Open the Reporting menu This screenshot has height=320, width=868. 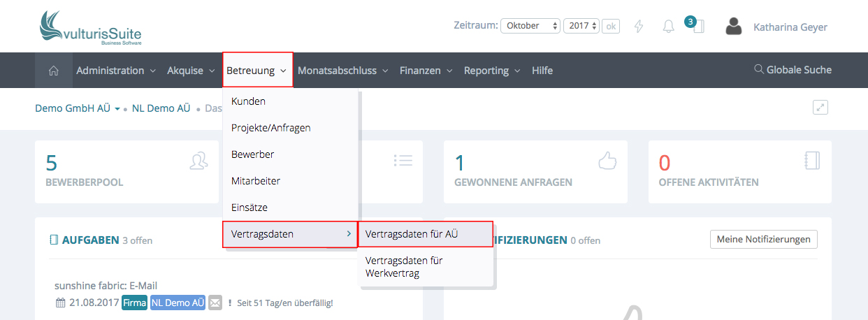tap(492, 71)
